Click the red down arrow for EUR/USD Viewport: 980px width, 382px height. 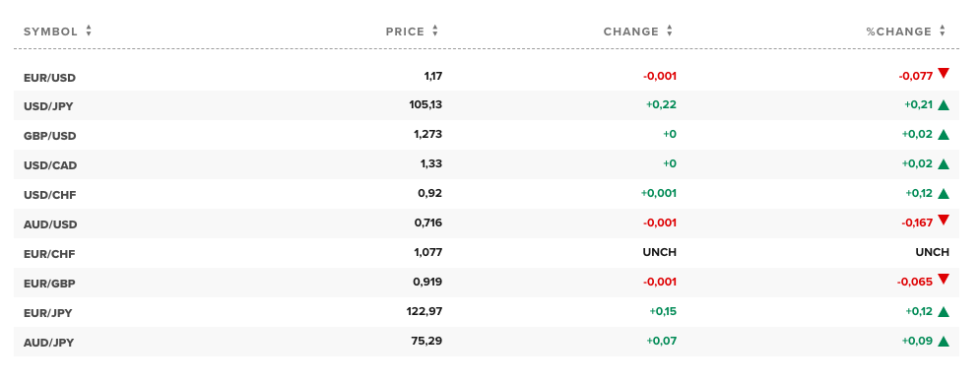[944, 73]
